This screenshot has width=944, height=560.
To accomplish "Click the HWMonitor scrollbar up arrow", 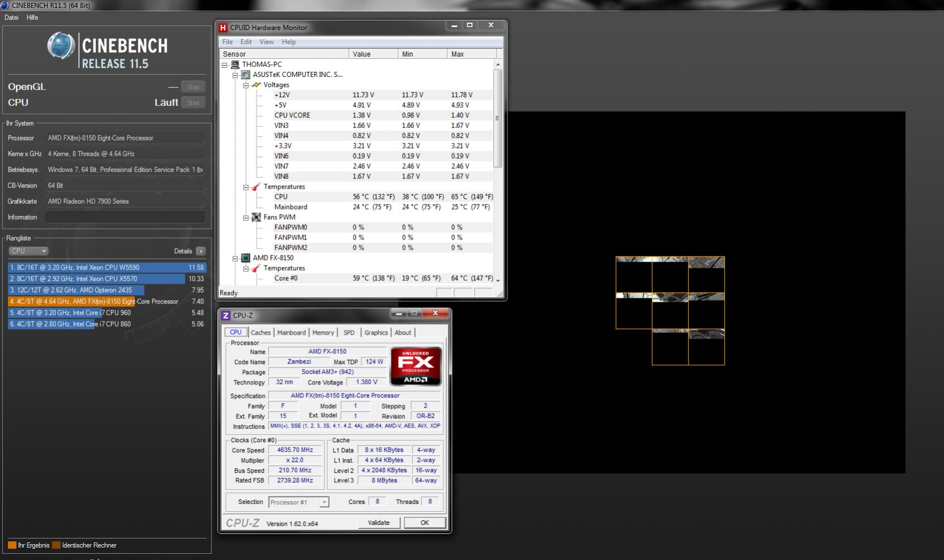I will tap(498, 65).
